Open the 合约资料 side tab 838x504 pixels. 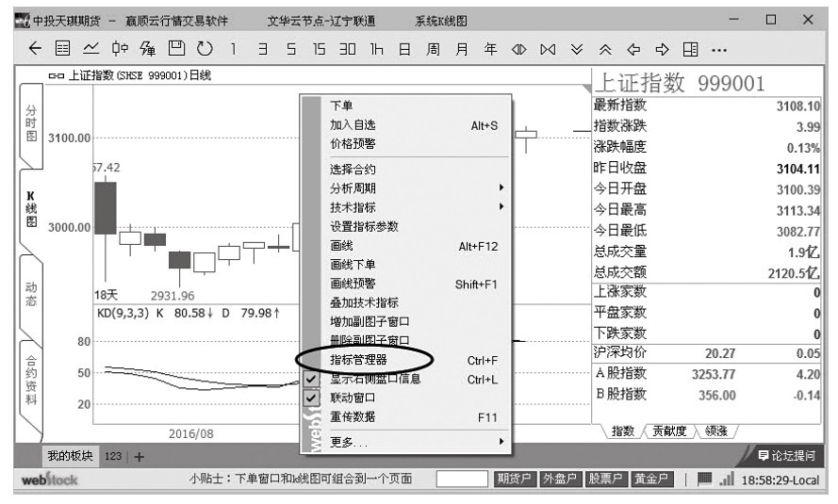pyautogui.click(x=31, y=381)
